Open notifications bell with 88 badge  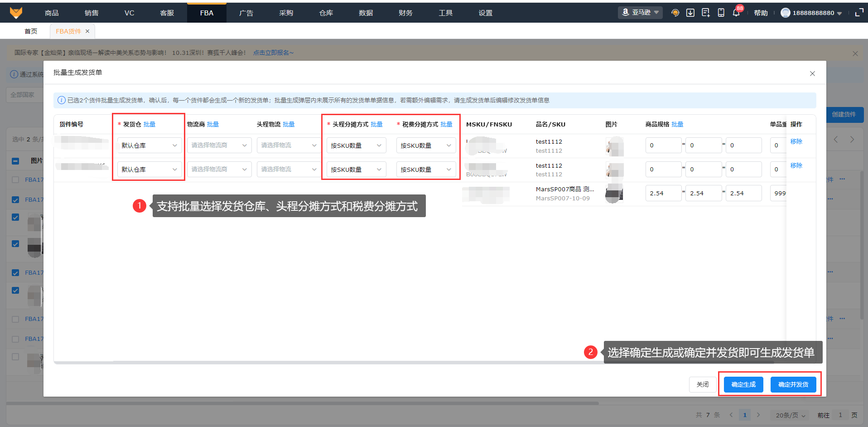pos(736,13)
